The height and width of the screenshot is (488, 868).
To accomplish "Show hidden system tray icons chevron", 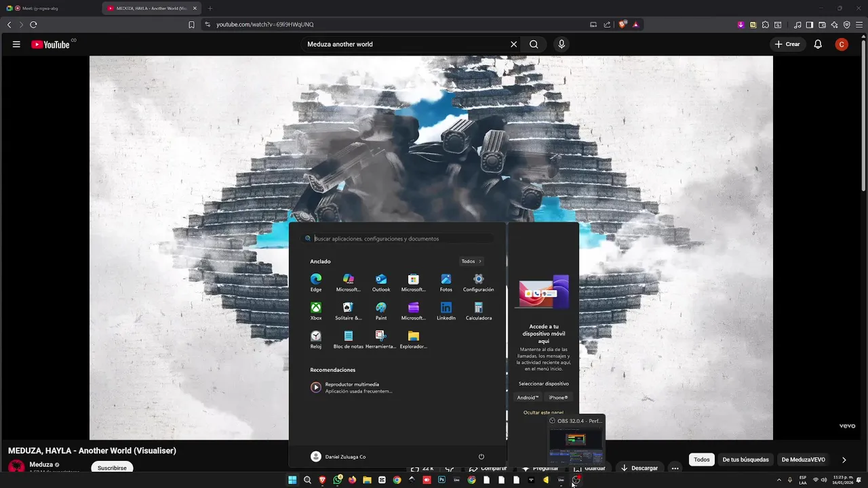I will click(778, 480).
